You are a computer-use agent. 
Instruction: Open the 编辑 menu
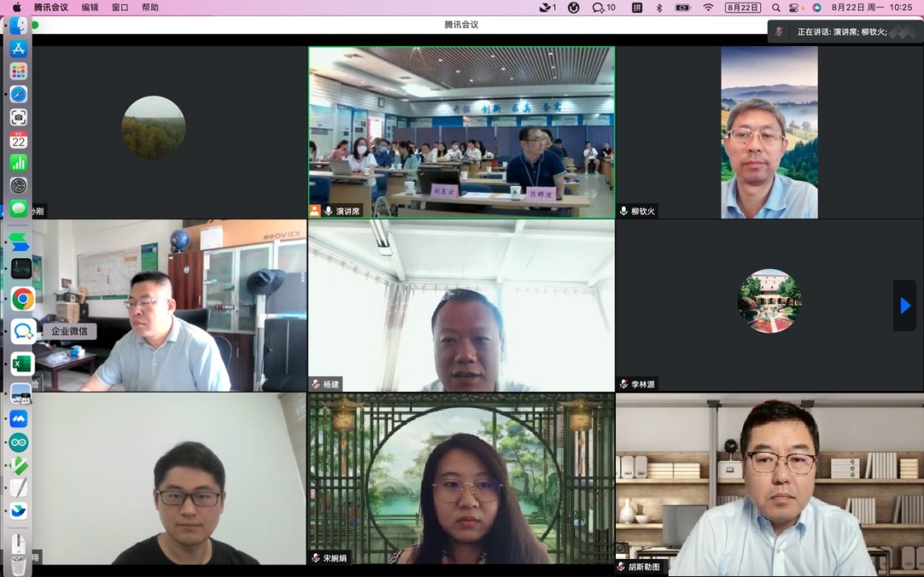90,7
